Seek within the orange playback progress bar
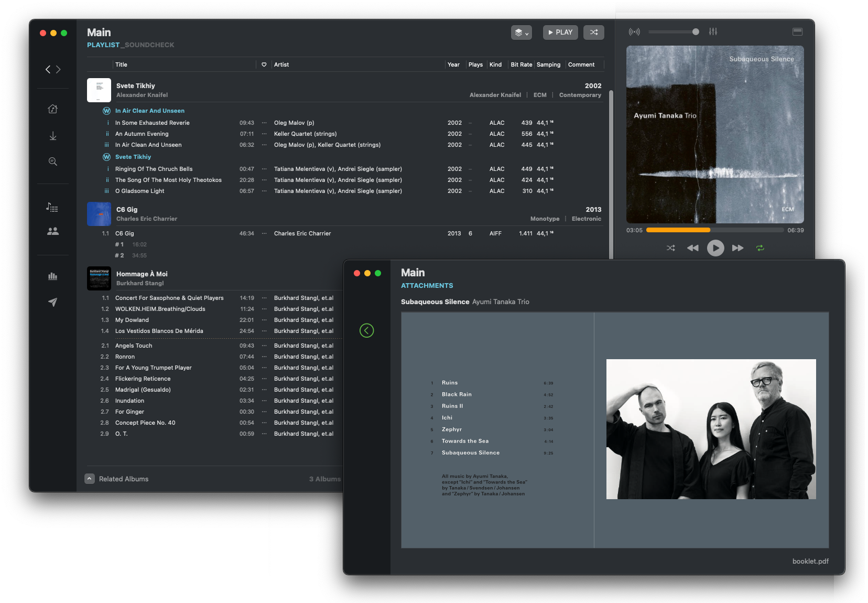This screenshot has width=868, height=603. [715, 230]
